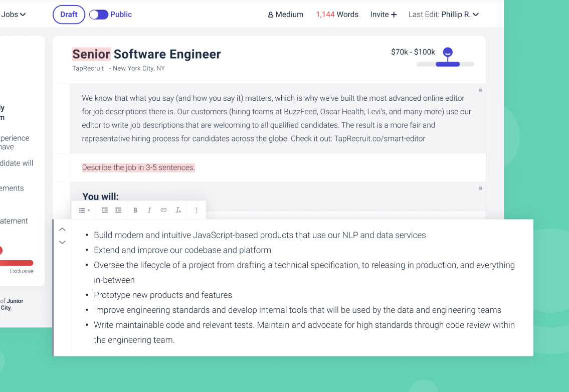Image resolution: width=569 pixels, height=392 pixels.
Task: Invite a collaborator with the Invite button
Action: coord(383,15)
